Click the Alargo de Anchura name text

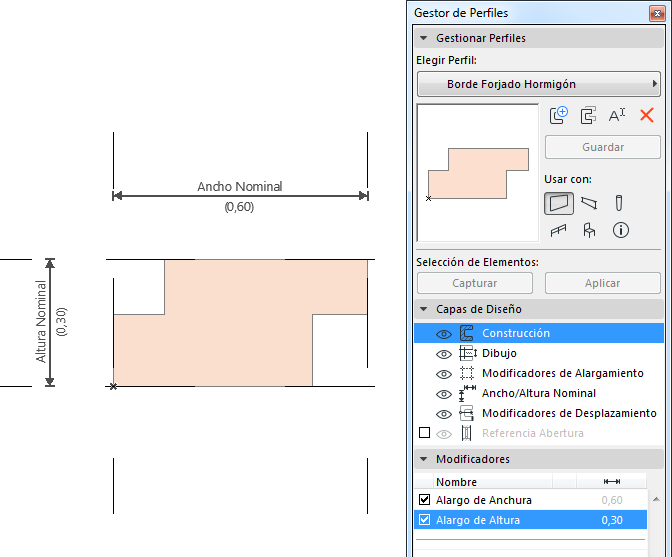(483, 500)
